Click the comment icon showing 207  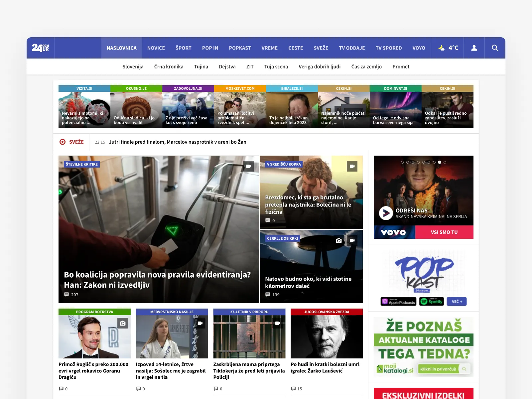(x=66, y=295)
